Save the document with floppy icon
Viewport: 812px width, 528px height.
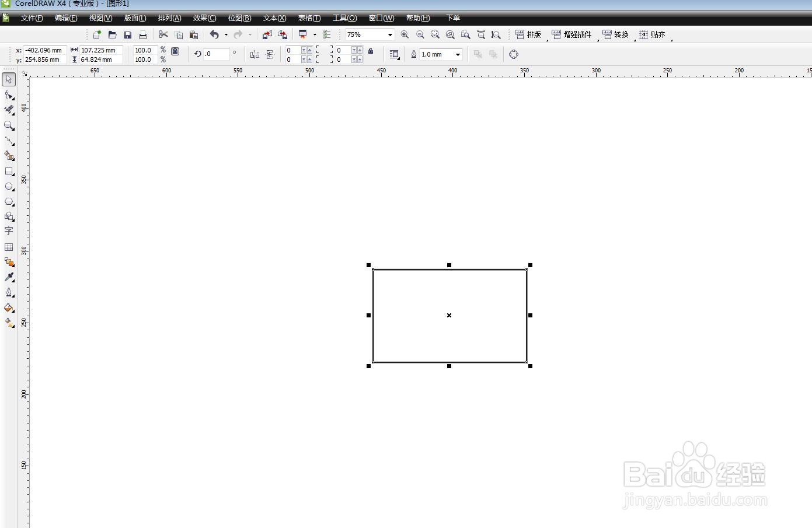127,34
